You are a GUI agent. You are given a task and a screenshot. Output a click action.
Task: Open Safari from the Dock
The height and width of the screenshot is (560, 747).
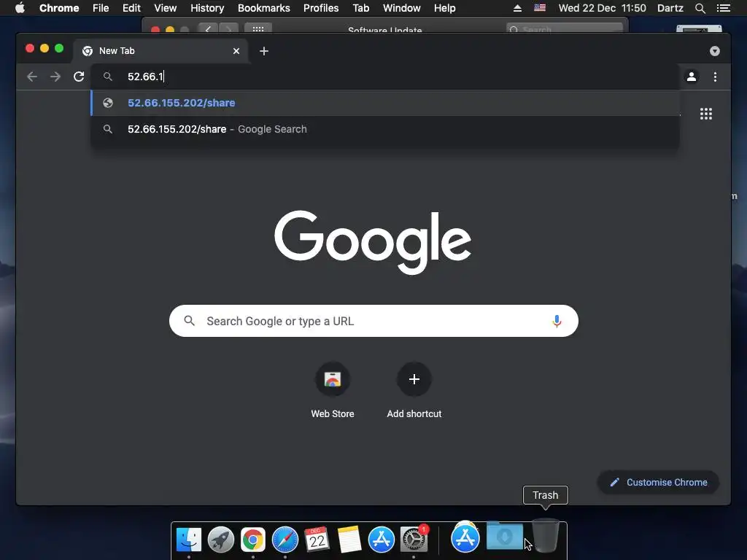click(285, 540)
